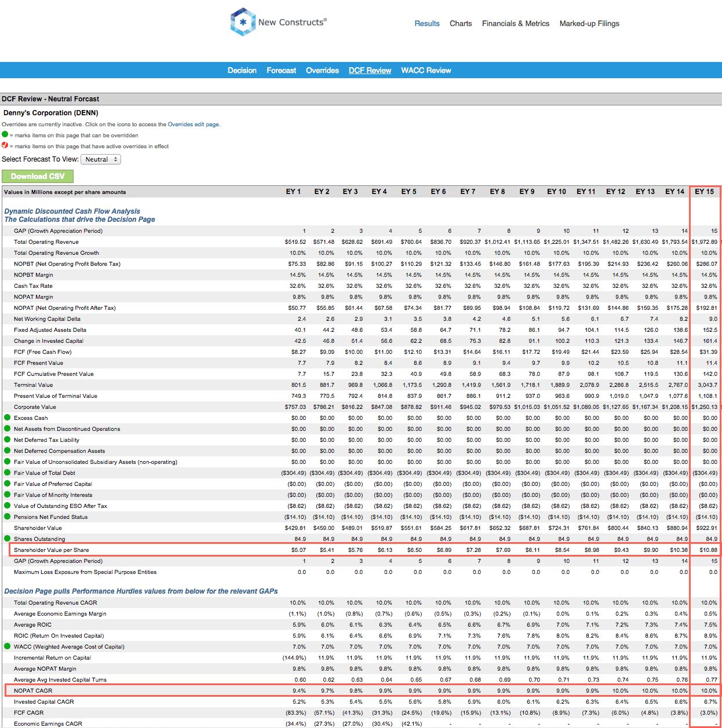Switch to the Forecast tab

282,70
